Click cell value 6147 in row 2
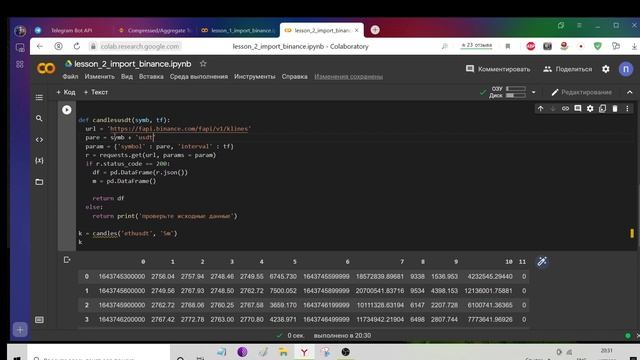The image size is (640, 360). click(417, 305)
